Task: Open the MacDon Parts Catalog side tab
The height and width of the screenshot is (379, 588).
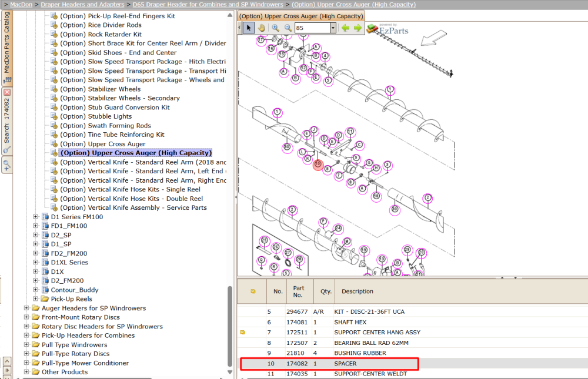Action: pyautogui.click(x=6, y=47)
